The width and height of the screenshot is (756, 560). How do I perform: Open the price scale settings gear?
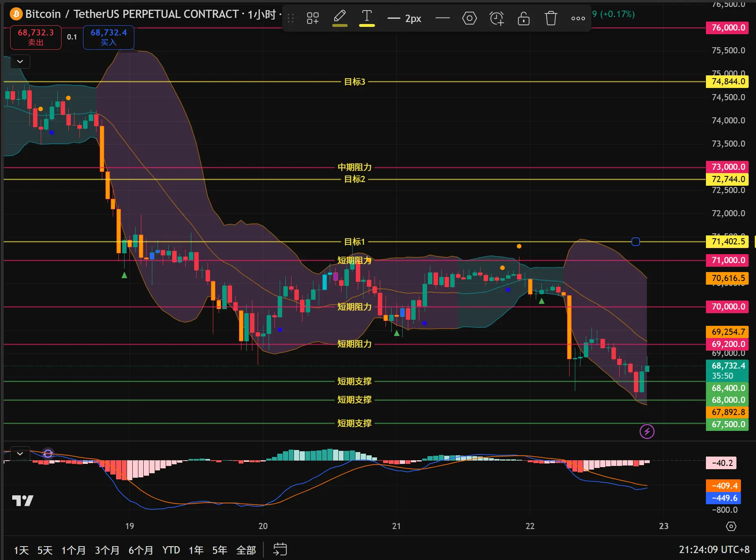point(731,526)
